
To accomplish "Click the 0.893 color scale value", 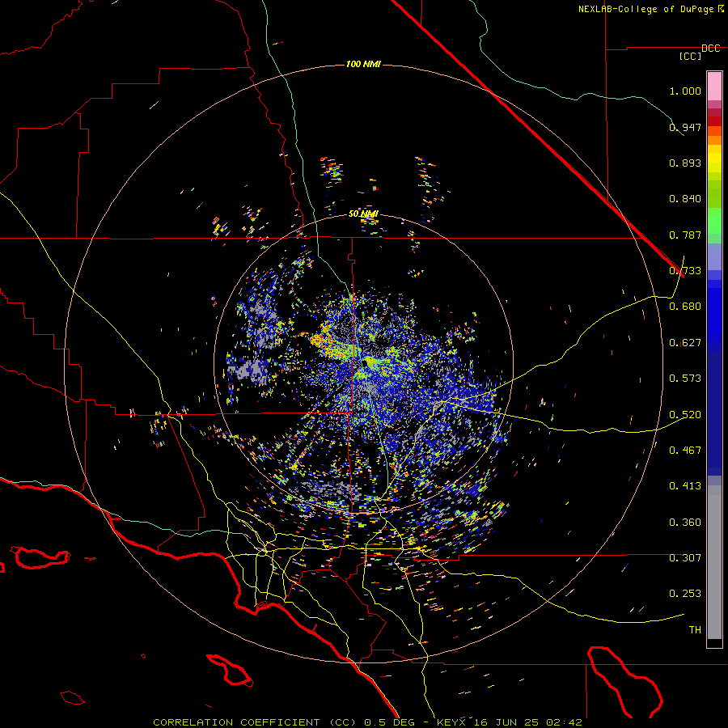I will pyautogui.click(x=685, y=163).
